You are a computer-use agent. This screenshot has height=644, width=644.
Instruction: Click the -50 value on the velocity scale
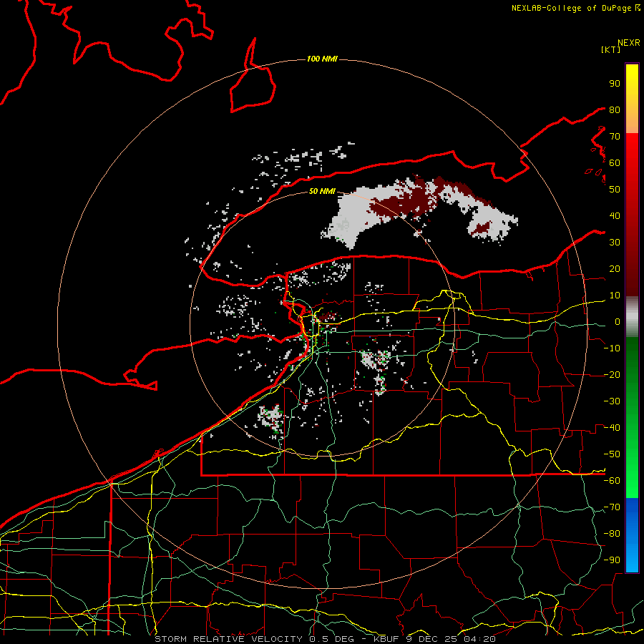tap(612, 454)
